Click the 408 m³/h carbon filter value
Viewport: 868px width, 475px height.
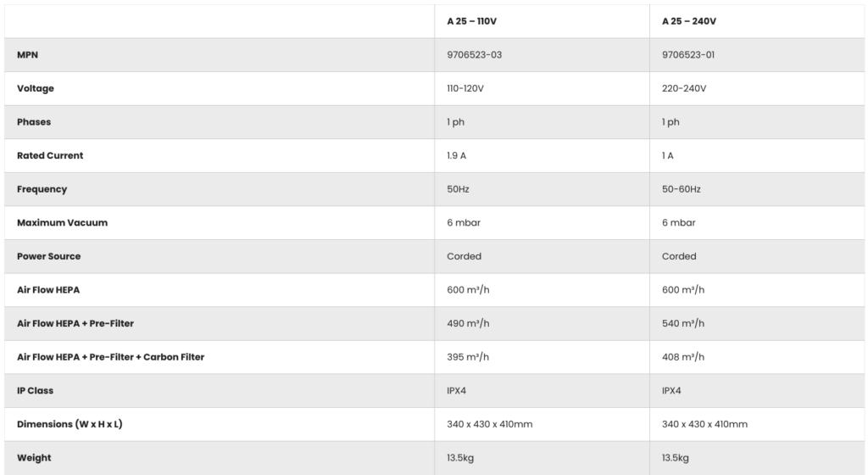click(x=683, y=357)
